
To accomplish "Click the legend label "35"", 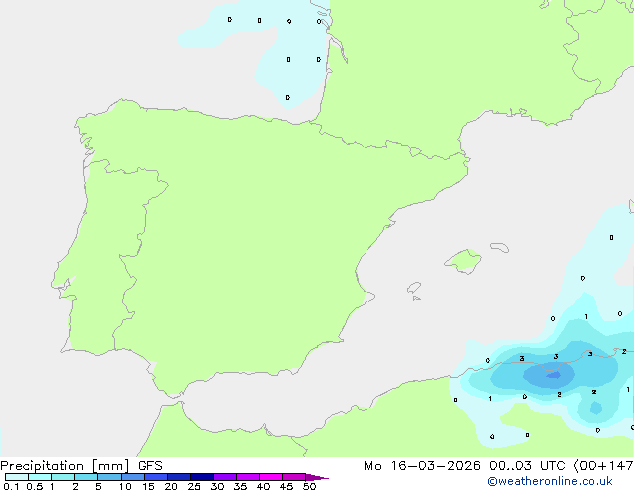I will [240, 486].
